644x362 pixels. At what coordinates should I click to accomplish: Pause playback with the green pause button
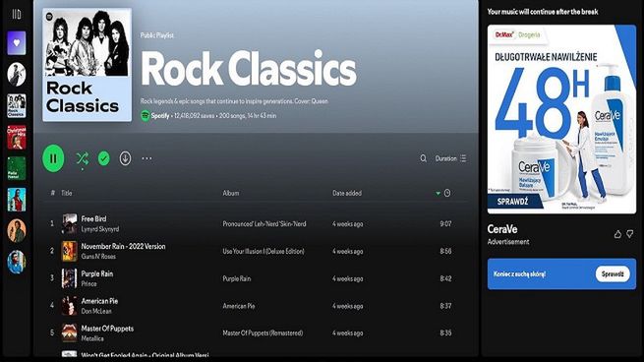[x=53, y=158]
